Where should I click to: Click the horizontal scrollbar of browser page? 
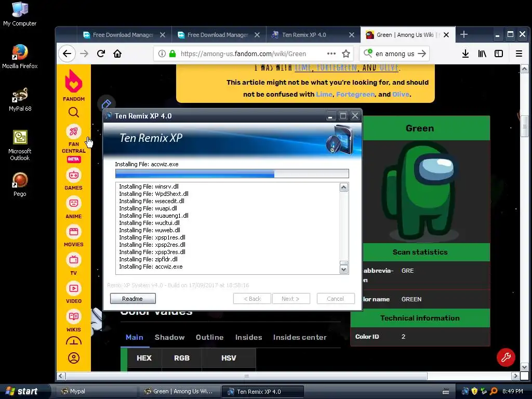[247, 376]
